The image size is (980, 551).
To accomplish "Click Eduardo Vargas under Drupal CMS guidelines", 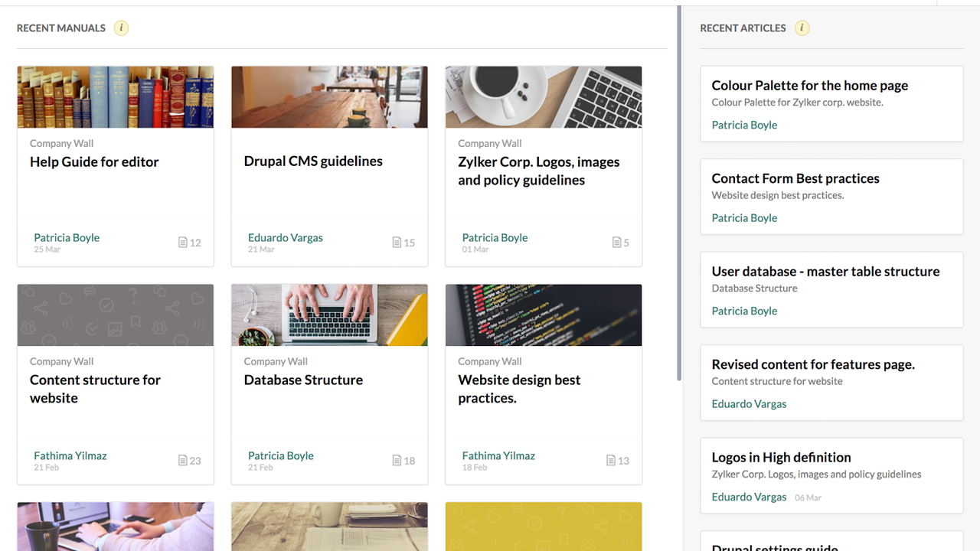I will point(286,237).
